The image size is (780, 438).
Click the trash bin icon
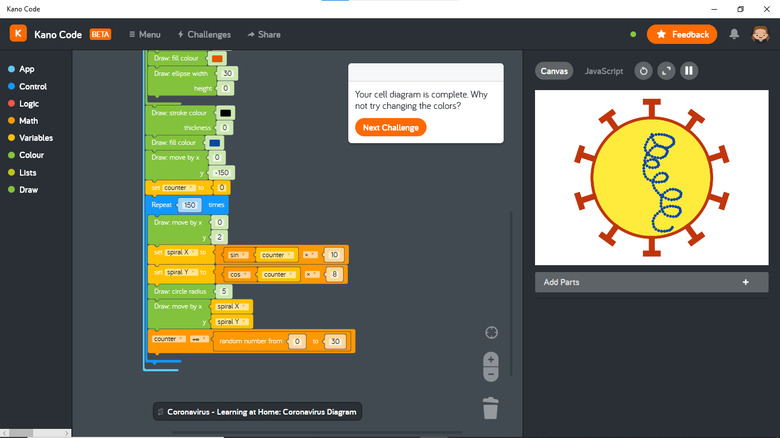pyautogui.click(x=490, y=408)
